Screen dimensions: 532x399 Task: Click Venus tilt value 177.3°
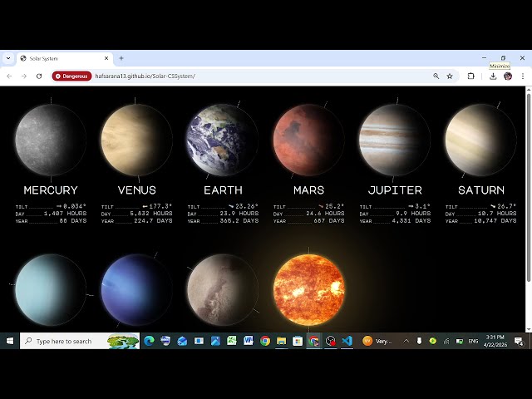click(160, 206)
